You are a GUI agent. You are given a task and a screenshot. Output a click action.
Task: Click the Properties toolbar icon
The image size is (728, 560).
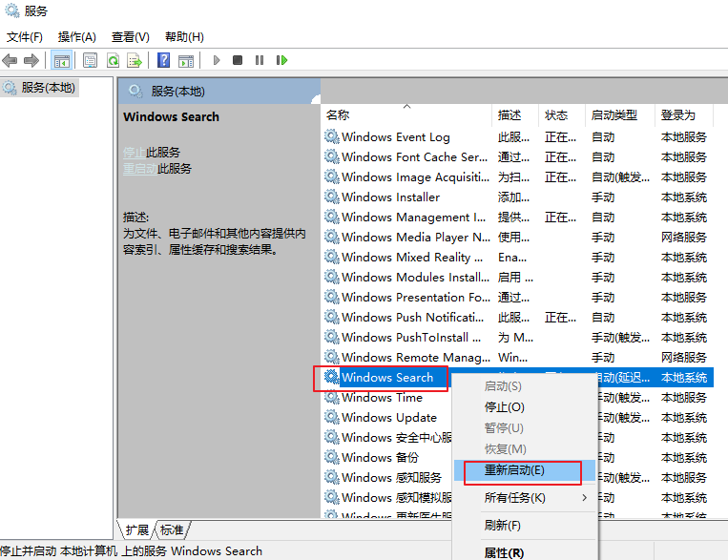[90, 60]
